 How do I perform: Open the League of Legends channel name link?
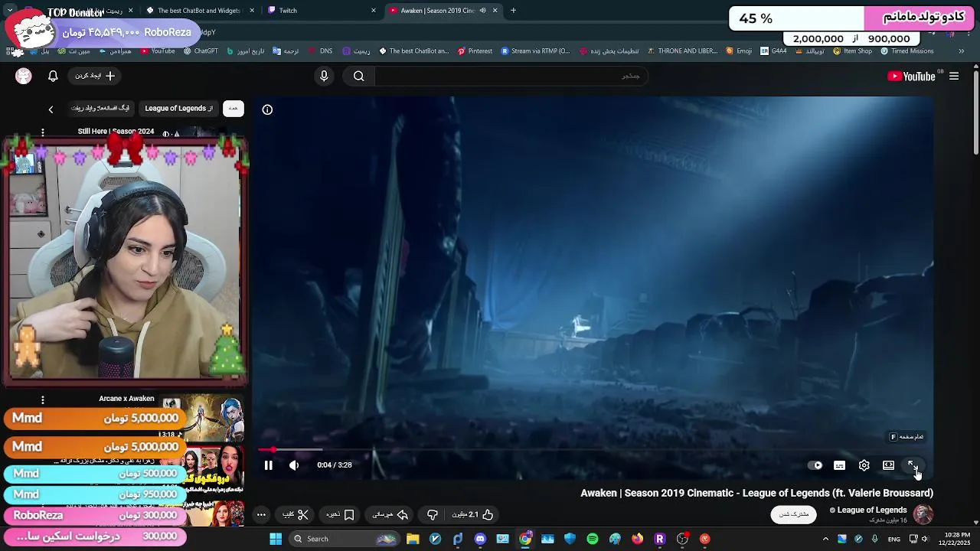872,510
